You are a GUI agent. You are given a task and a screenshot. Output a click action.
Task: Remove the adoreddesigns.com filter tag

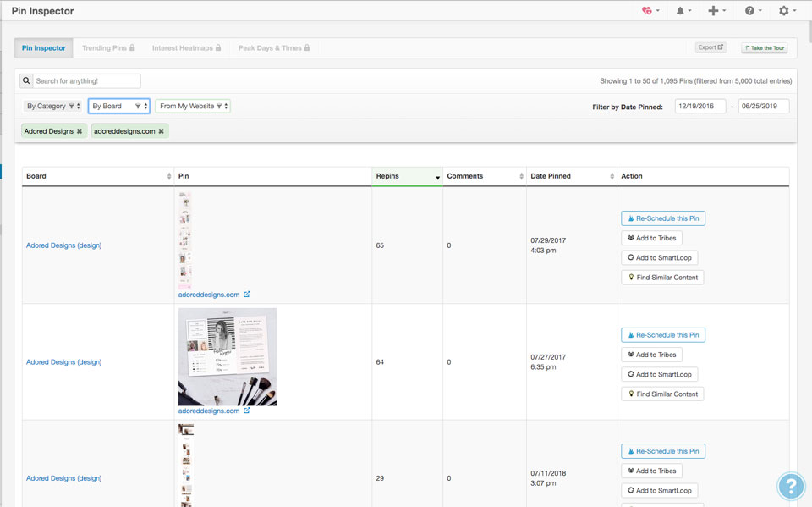click(x=162, y=131)
